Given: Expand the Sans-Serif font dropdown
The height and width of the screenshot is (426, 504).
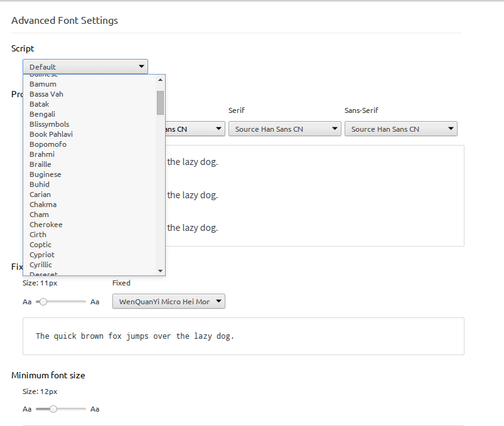Looking at the screenshot, I should [x=400, y=129].
